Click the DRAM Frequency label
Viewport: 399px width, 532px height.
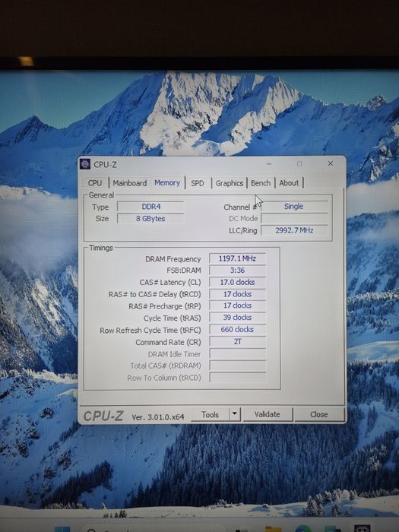[x=173, y=259]
